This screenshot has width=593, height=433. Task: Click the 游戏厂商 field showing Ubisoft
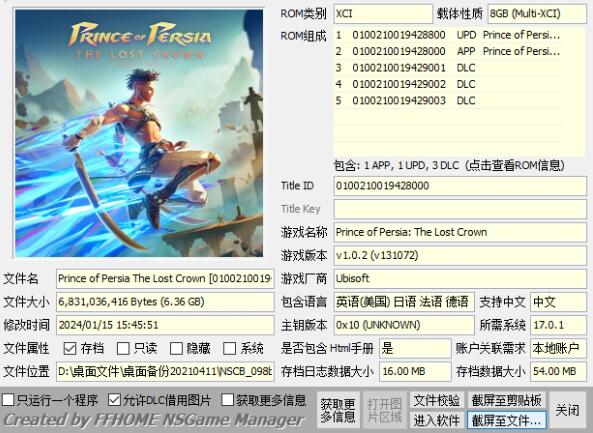460,279
